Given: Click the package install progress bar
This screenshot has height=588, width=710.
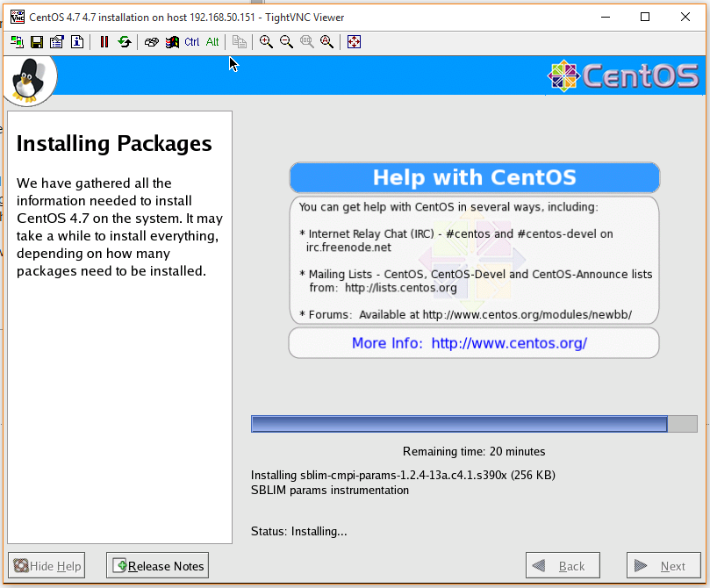Looking at the screenshot, I should pos(474,424).
